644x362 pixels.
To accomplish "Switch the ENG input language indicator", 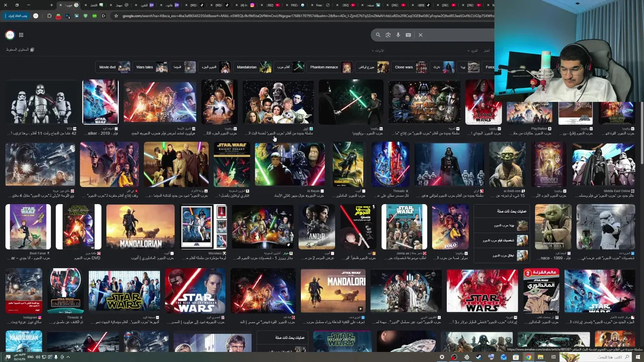I will (x=30, y=357).
